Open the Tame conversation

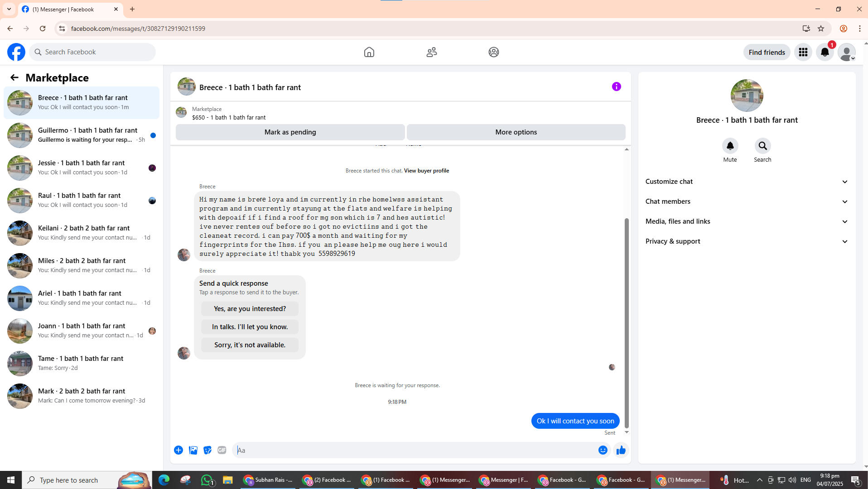click(82, 364)
